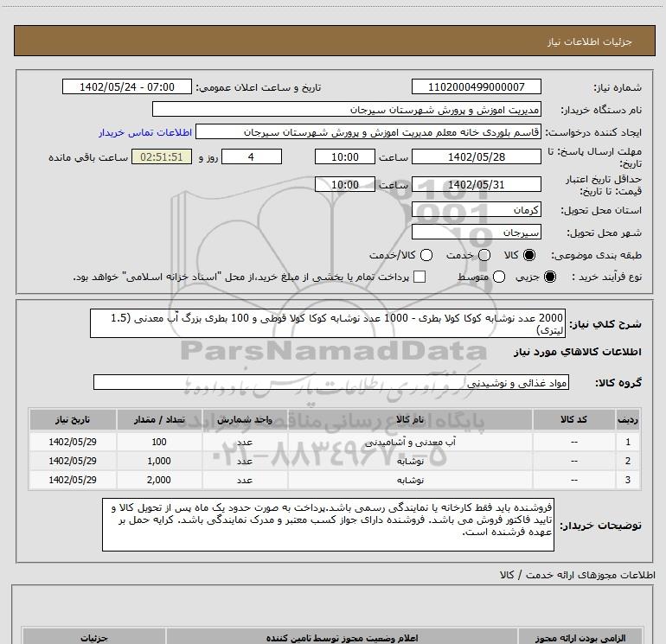Screen dimensions: 666x644
Task: Click the واحد شمارش column header
Action: click(x=245, y=419)
